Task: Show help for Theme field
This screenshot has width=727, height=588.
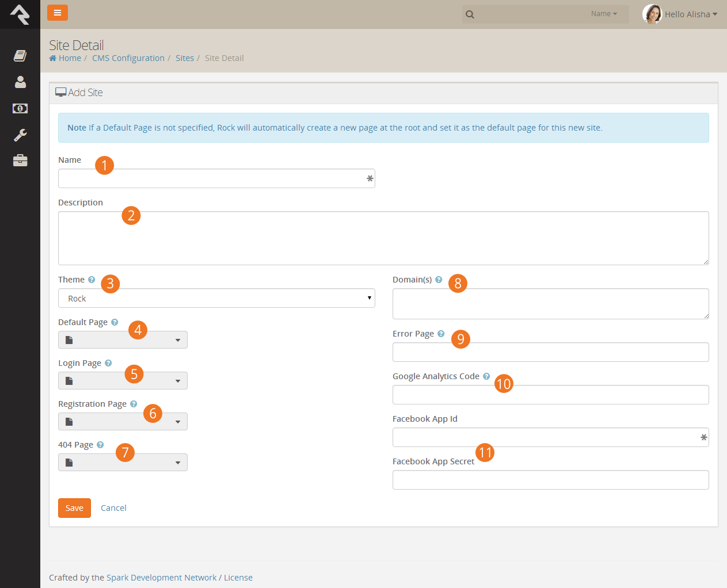Action: 92,280
